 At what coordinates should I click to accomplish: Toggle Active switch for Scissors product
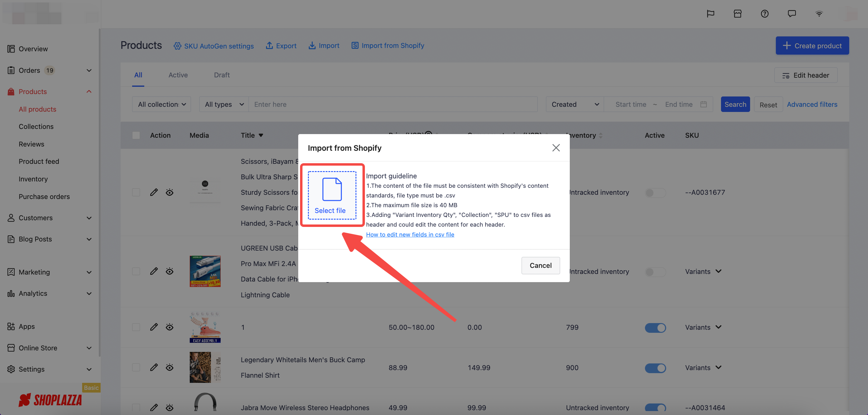point(655,193)
